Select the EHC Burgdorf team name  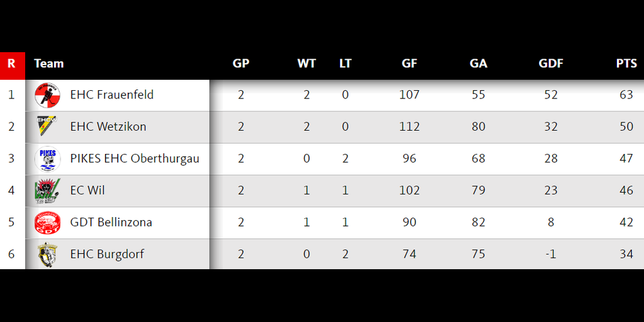click(x=107, y=254)
